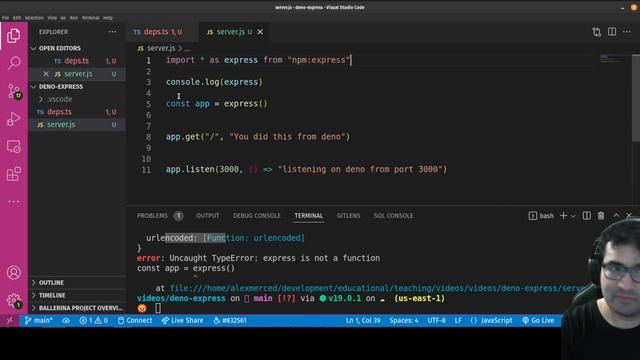The height and width of the screenshot is (360, 640).
Task: Click the sync changes cloud icon
Action: (x=66, y=320)
